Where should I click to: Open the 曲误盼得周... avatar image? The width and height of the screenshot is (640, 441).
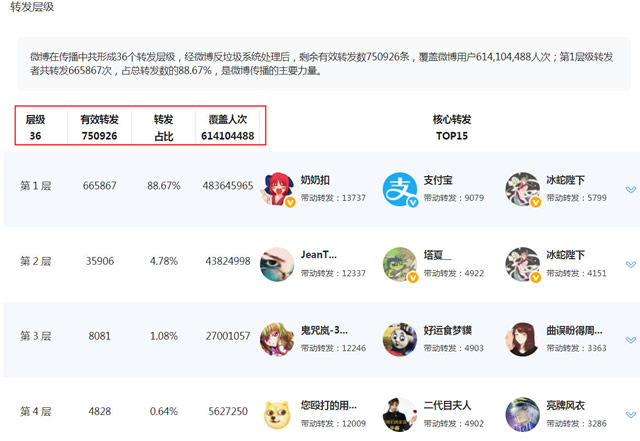click(x=523, y=339)
